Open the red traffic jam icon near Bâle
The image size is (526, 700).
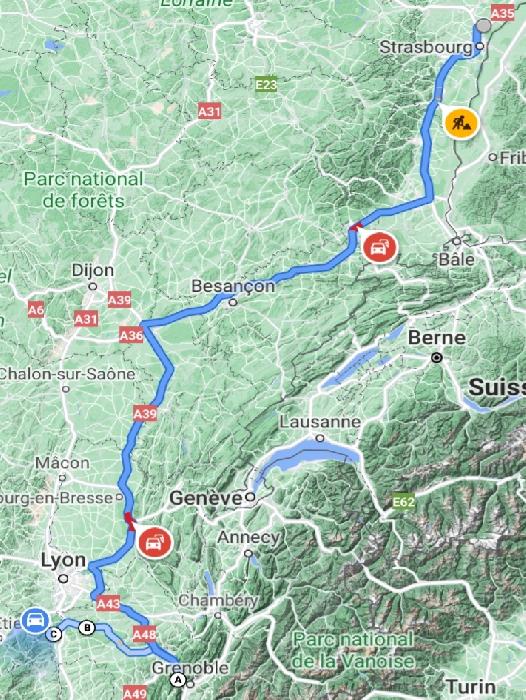pos(380,248)
